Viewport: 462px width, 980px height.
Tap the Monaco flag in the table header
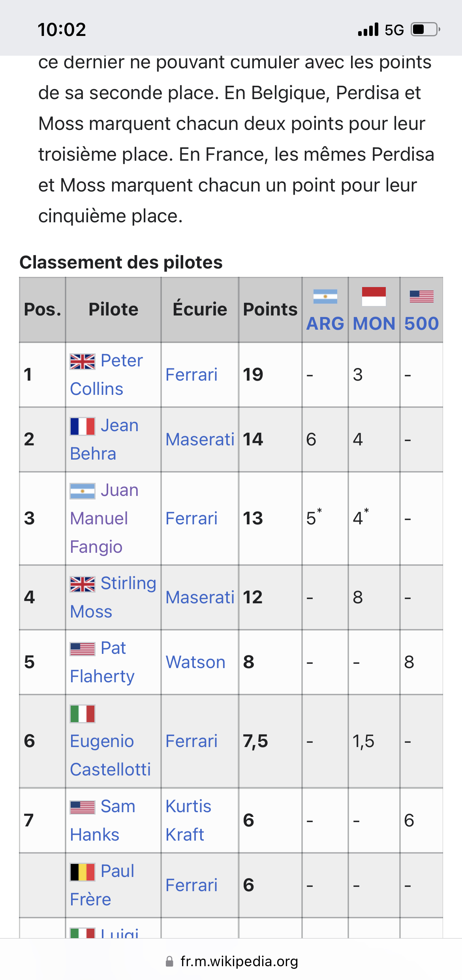tap(374, 296)
